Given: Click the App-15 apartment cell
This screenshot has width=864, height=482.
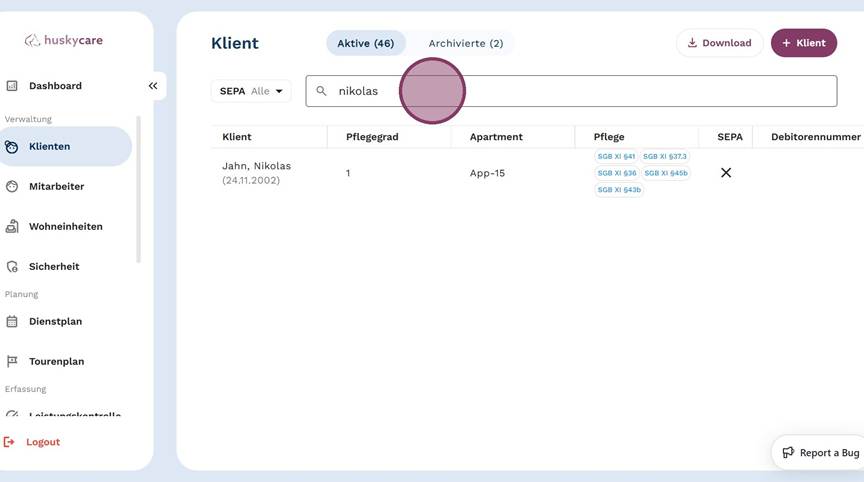Looking at the screenshot, I should tap(487, 173).
